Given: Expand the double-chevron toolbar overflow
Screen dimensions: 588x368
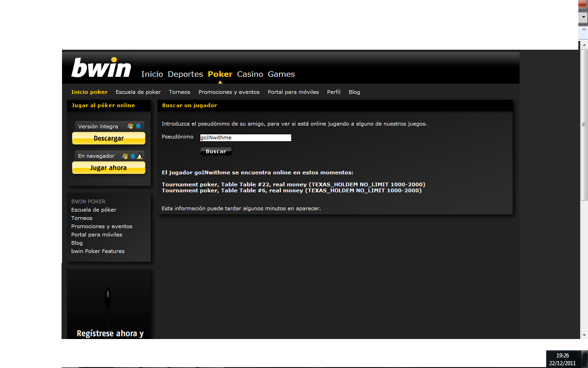Looking at the screenshot, I should coord(584,29).
